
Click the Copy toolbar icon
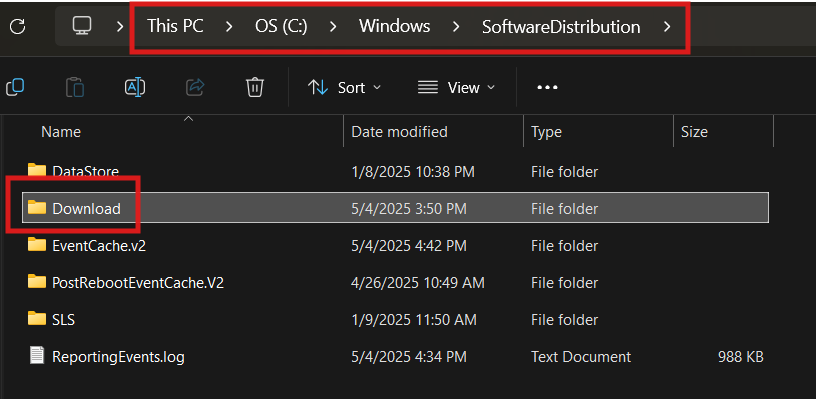click(x=15, y=87)
